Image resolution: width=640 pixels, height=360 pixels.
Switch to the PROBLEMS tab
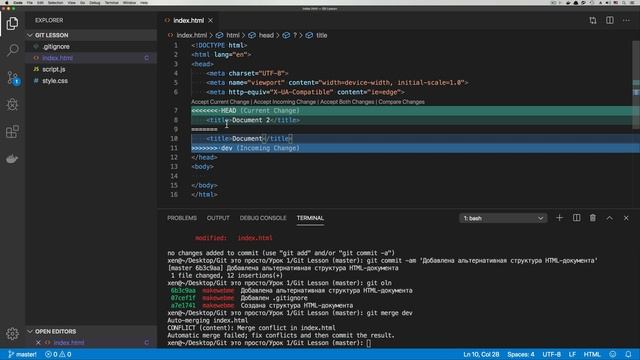tap(182, 218)
